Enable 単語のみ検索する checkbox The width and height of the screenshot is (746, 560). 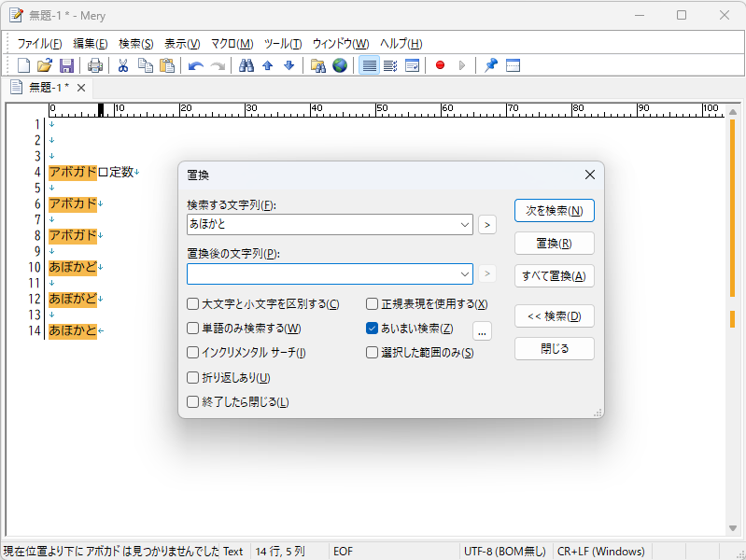click(192, 329)
